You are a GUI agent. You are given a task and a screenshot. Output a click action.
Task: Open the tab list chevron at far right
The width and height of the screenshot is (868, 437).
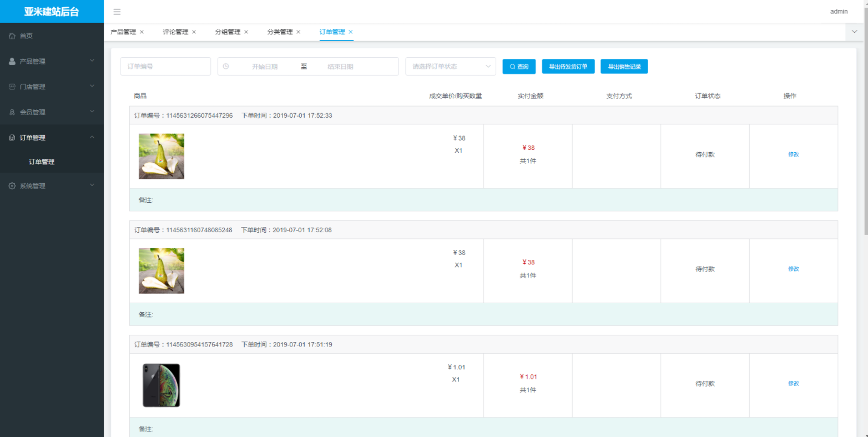(854, 32)
